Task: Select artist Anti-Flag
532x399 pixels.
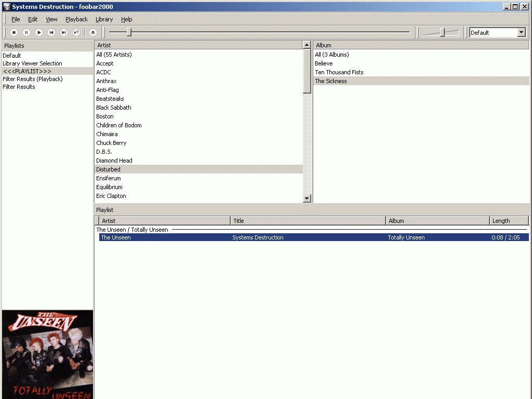Action: (198, 90)
